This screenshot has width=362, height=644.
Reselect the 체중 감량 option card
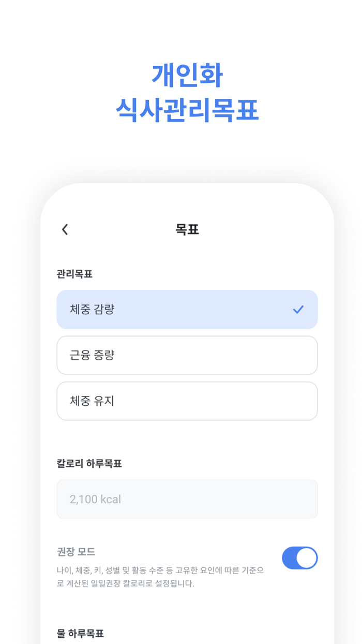point(187,310)
